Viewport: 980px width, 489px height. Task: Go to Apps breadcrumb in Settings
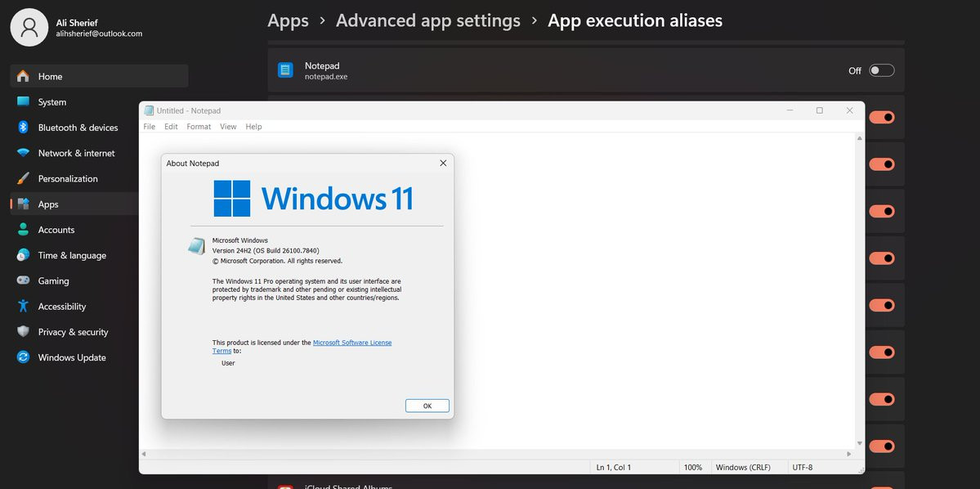click(289, 20)
